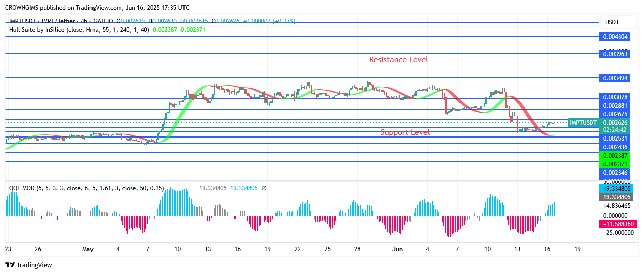The image size is (644, 274).
Task: Click the May label on time axis
Action: point(88,249)
